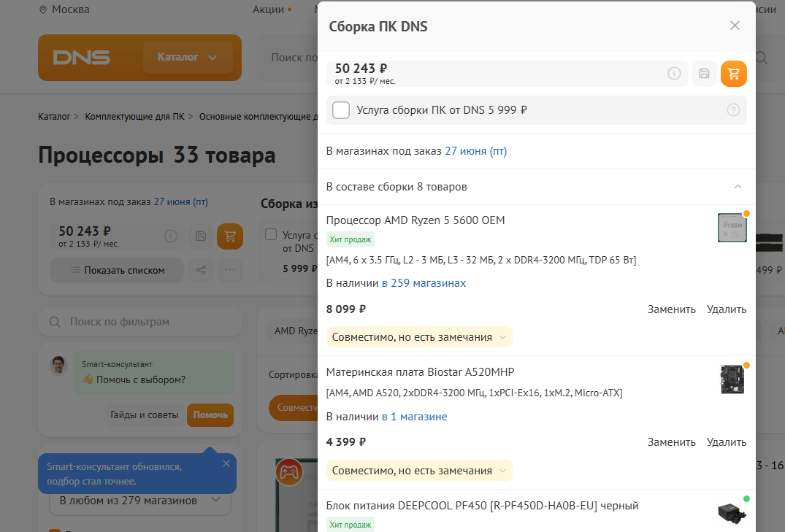785x532 pixels.
Task: Click share icon next to Показать списком
Action: [201, 270]
